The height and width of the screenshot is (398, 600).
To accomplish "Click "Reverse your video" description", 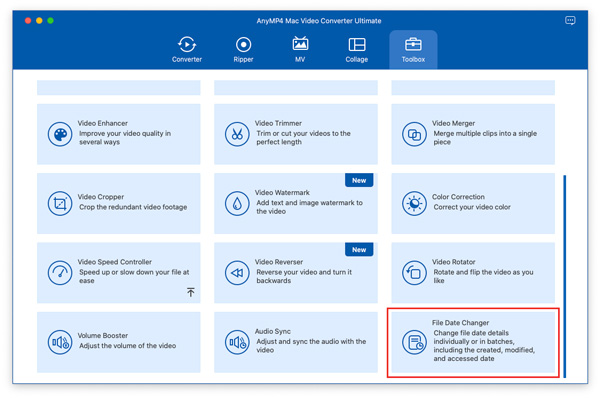I will 304,276.
